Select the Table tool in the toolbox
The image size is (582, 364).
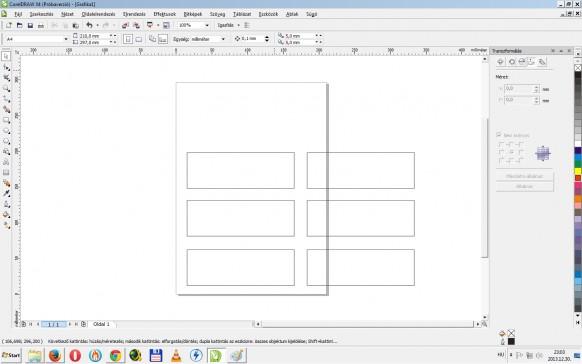click(6, 173)
